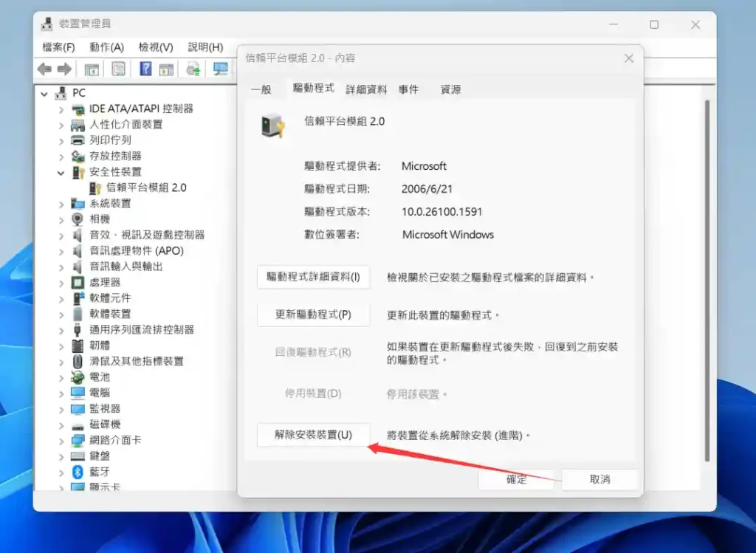Click the update driver toolbar icon
The height and width of the screenshot is (553, 756).
click(x=193, y=69)
